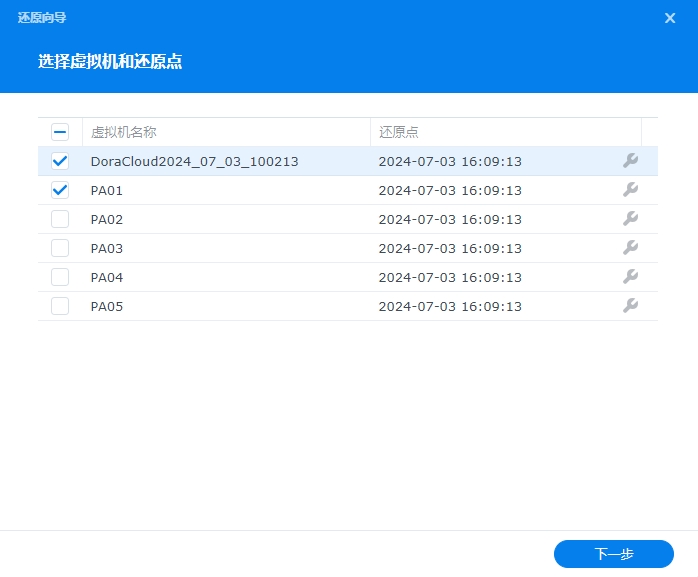Uncheck the PA01 virtual machine checkbox
The width and height of the screenshot is (698, 577).
[x=60, y=190]
